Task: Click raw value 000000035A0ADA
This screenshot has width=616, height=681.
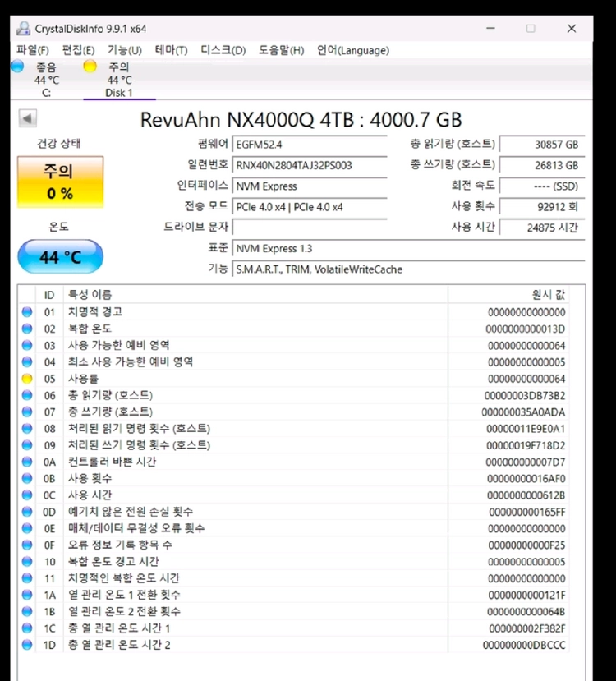Action: tap(523, 412)
